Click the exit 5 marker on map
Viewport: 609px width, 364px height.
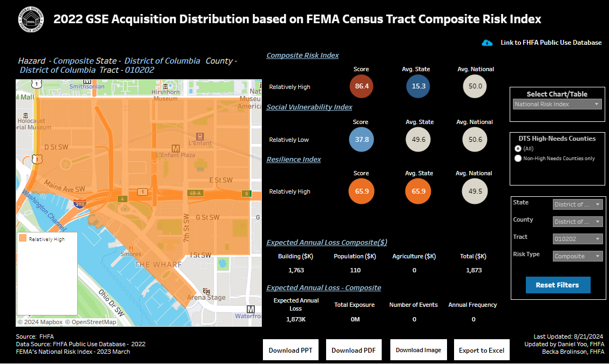246,193
